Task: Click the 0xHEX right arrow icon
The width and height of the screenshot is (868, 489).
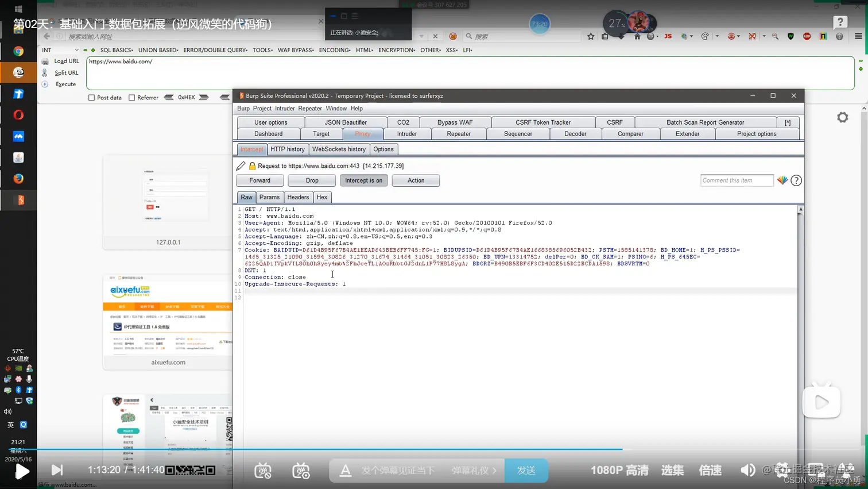Action: pyautogui.click(x=204, y=98)
